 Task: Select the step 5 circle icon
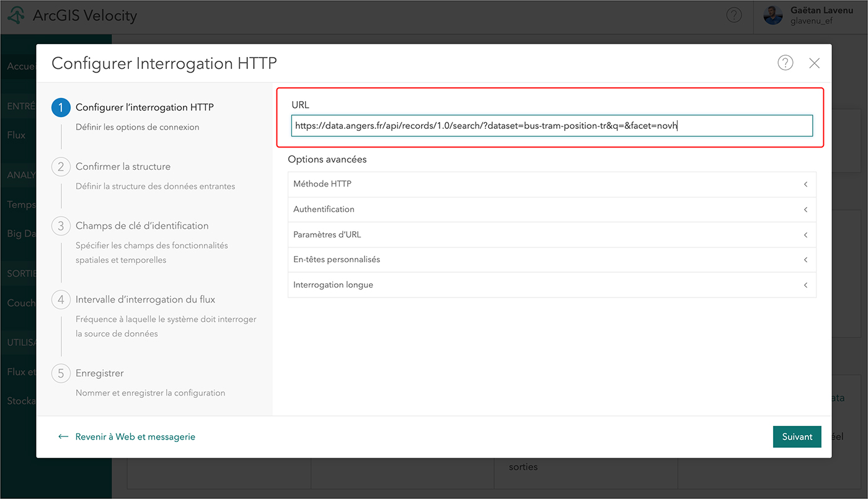pos(61,373)
